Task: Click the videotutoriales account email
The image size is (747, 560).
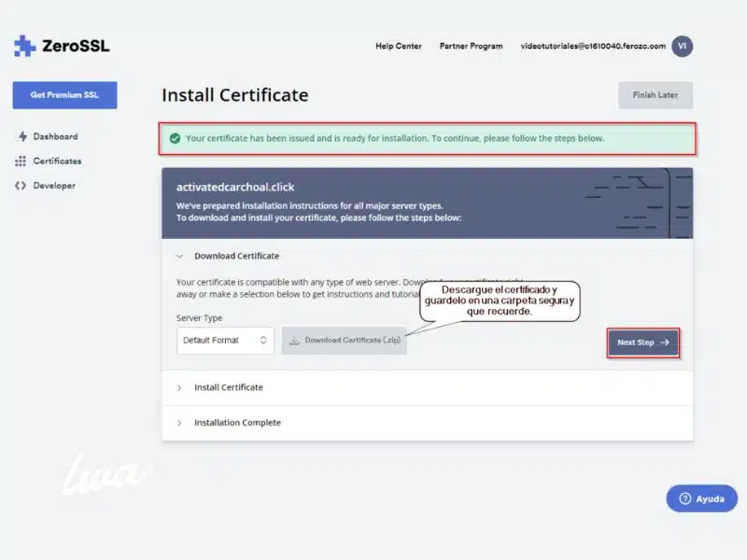Action: (593, 45)
